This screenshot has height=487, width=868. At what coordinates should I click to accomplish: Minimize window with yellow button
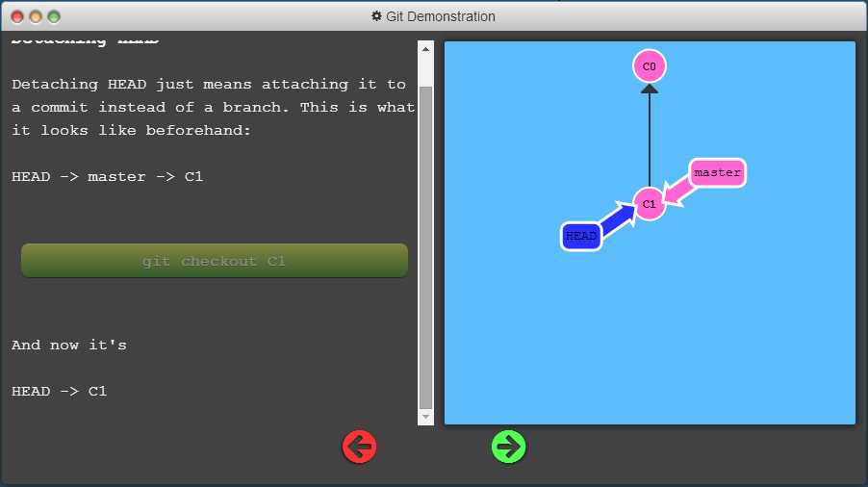(x=36, y=17)
